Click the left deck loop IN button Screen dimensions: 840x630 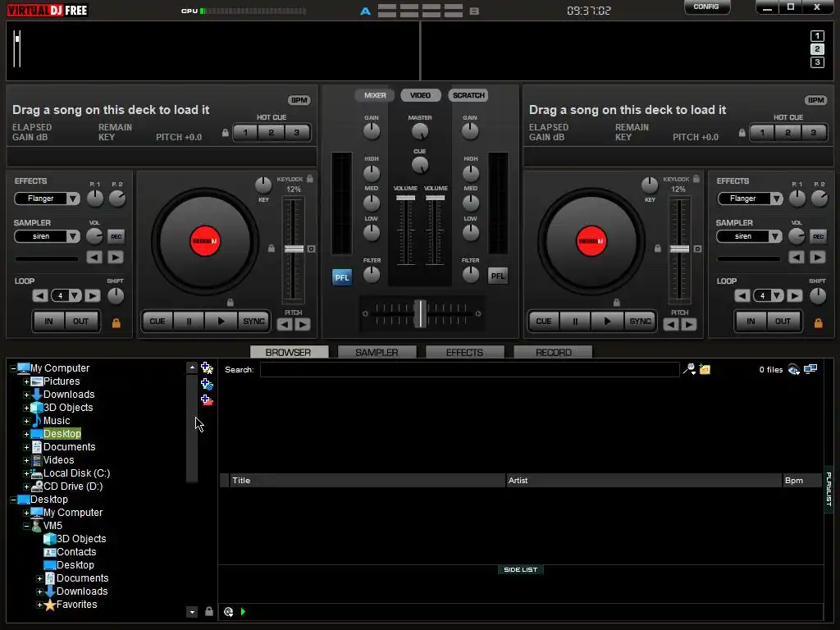pos(48,321)
